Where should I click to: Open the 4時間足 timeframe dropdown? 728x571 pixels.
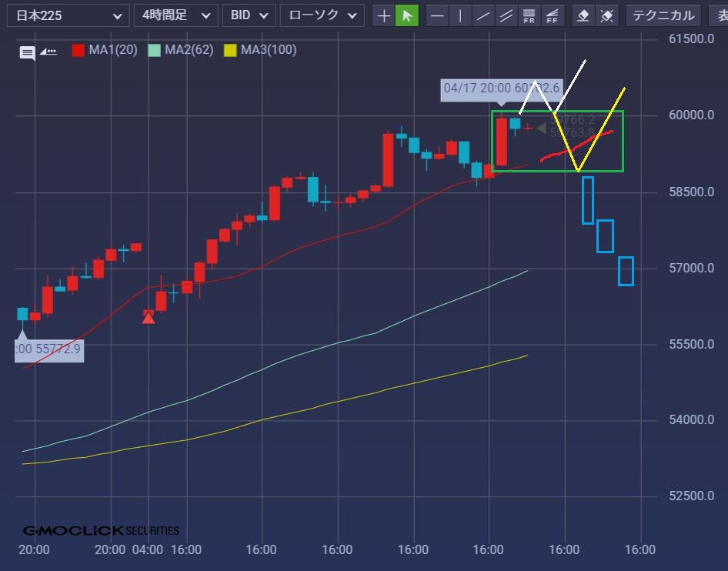(x=175, y=15)
